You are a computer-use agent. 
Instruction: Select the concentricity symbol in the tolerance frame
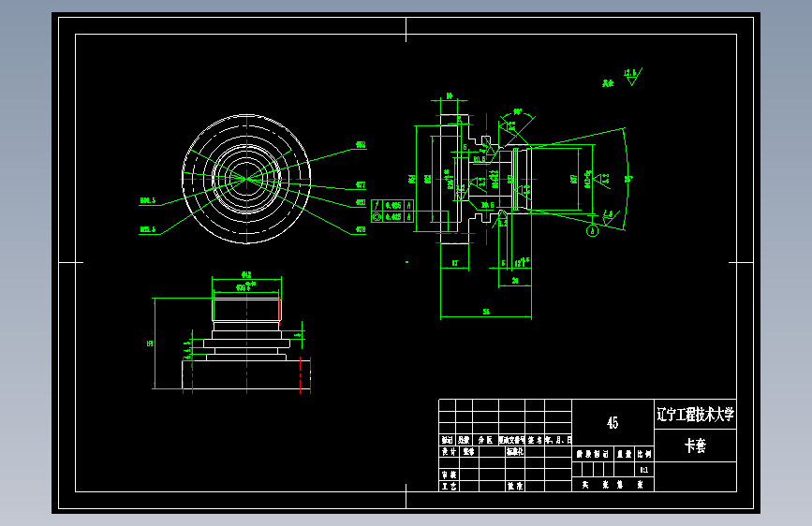tap(377, 217)
